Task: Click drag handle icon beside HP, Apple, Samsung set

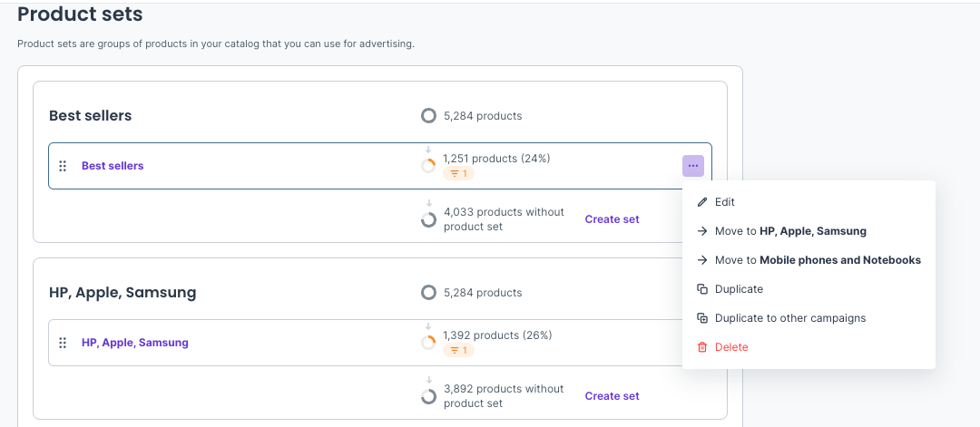Action: (x=63, y=343)
